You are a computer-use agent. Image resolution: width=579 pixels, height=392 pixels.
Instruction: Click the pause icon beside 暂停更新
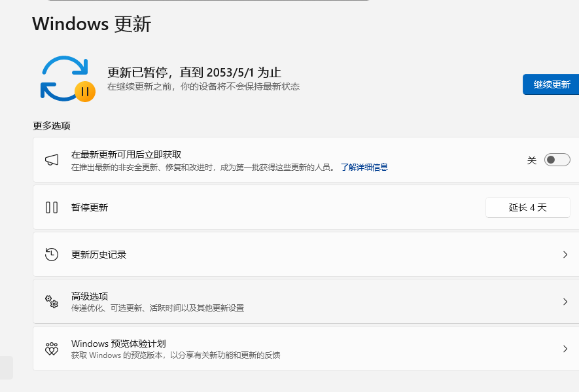[52, 207]
